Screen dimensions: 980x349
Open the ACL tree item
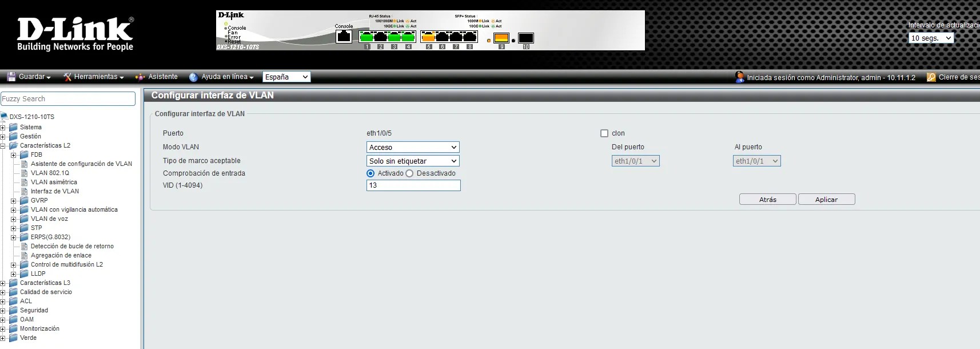click(x=26, y=301)
